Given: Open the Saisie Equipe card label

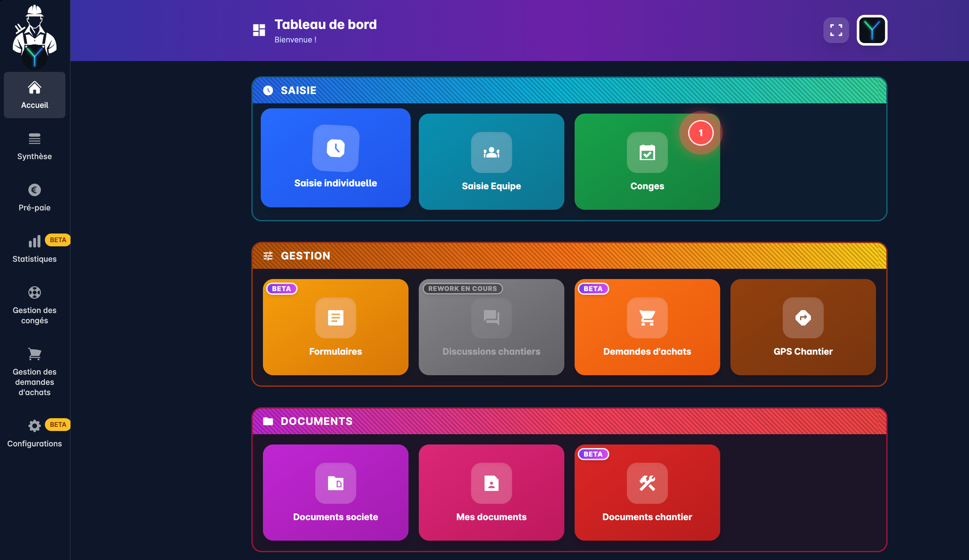Looking at the screenshot, I should coord(491,186).
